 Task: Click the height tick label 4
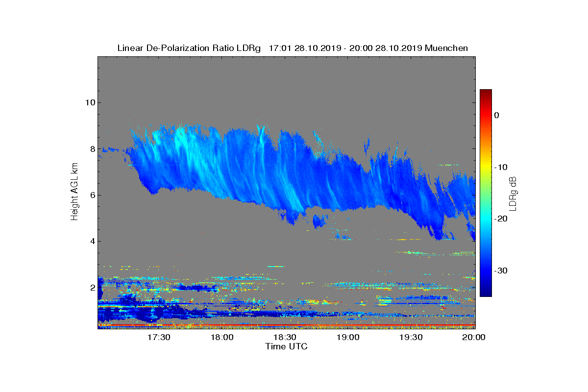[92, 241]
